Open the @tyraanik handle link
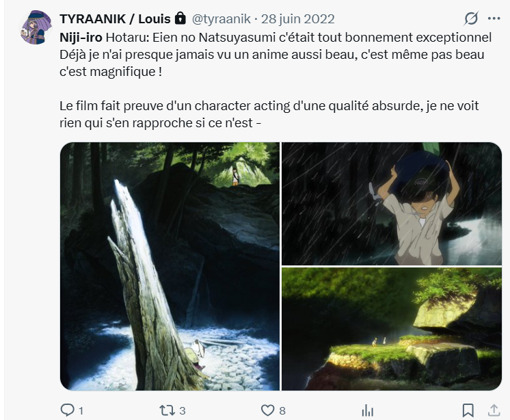This screenshot has width=510, height=420. coord(222,18)
